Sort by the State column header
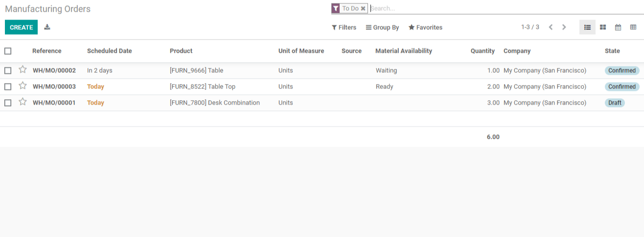Viewport: 644px width, 237px height. pyautogui.click(x=612, y=51)
